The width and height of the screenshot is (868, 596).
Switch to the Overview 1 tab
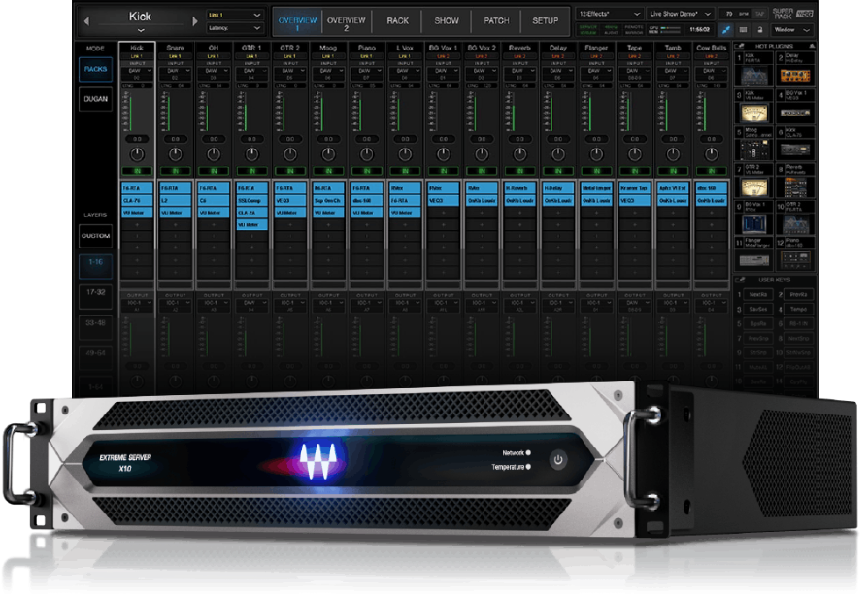coord(297,22)
